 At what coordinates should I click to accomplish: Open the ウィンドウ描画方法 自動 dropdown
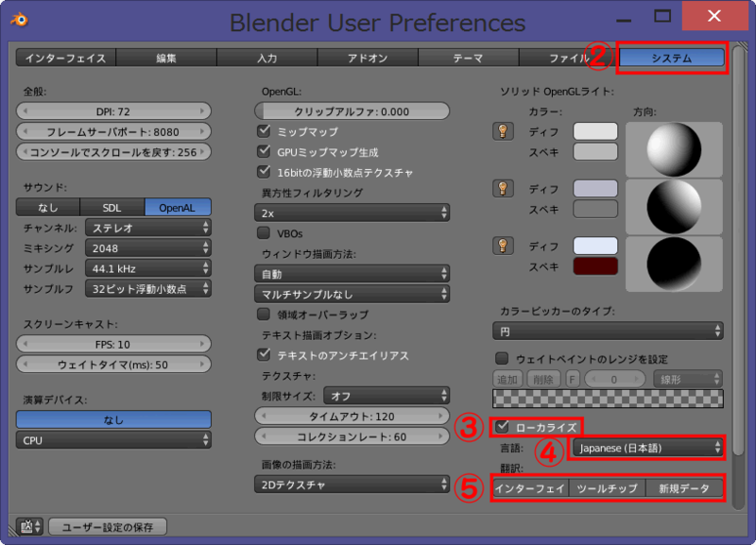click(x=352, y=274)
